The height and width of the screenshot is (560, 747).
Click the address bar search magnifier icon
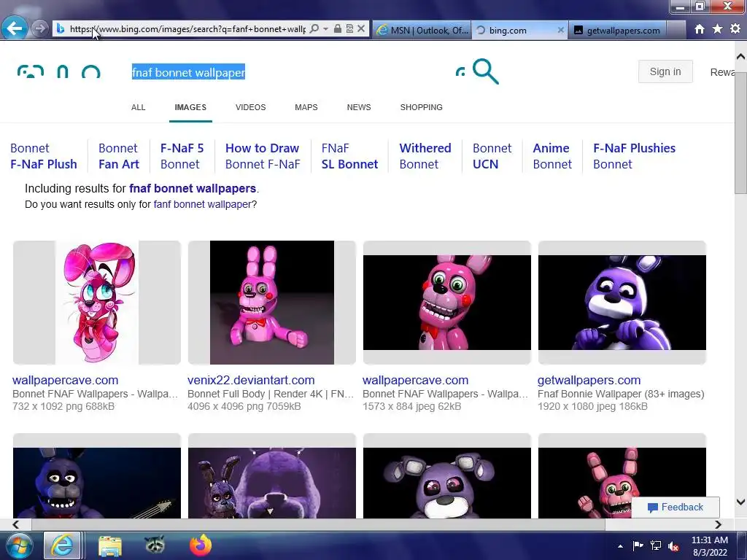pyautogui.click(x=314, y=29)
